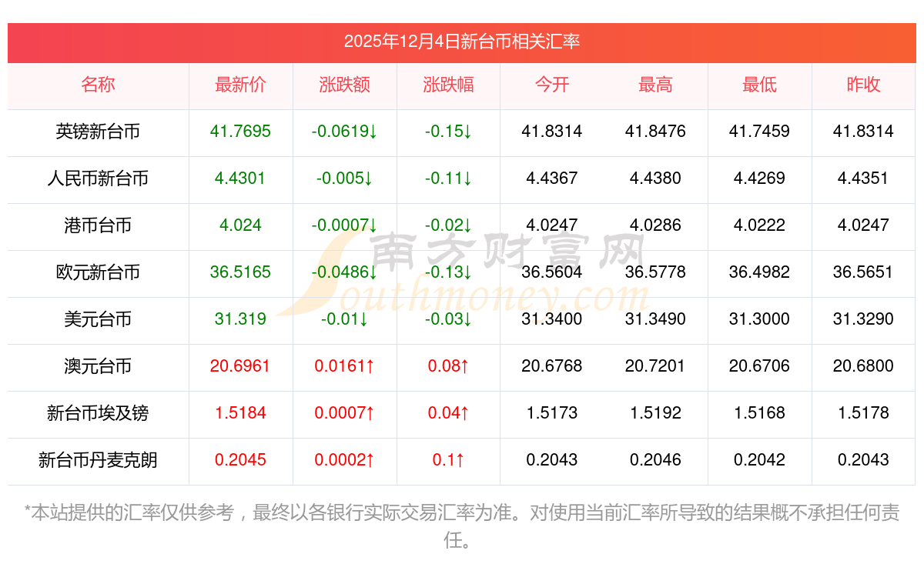This screenshot has height=564, width=924.
Task: Click latest price 0.2045
Action: pos(240,460)
